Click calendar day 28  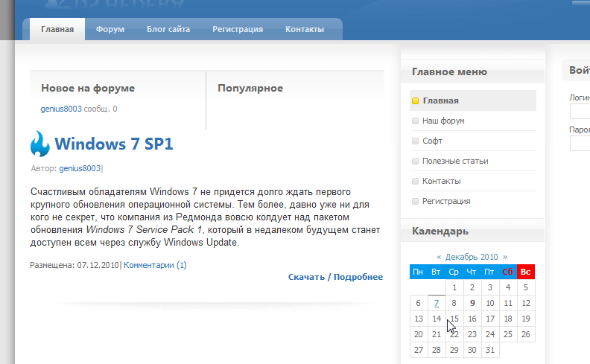pos(437,350)
